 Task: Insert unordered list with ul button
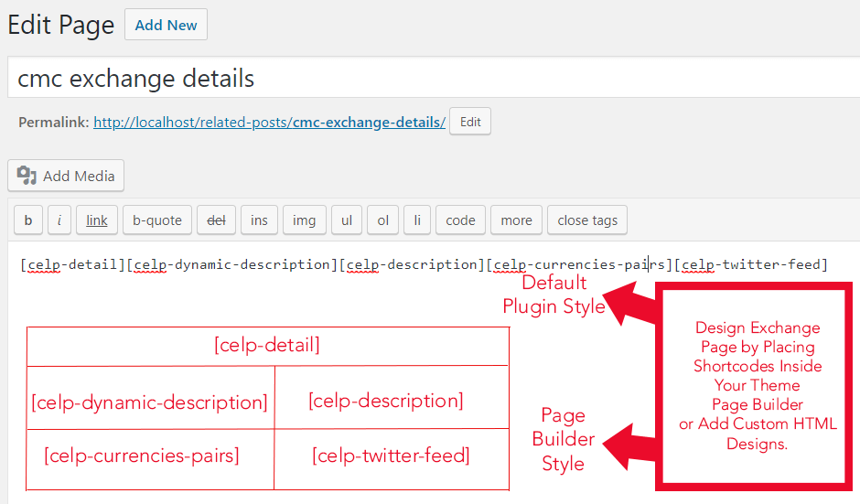(x=347, y=220)
